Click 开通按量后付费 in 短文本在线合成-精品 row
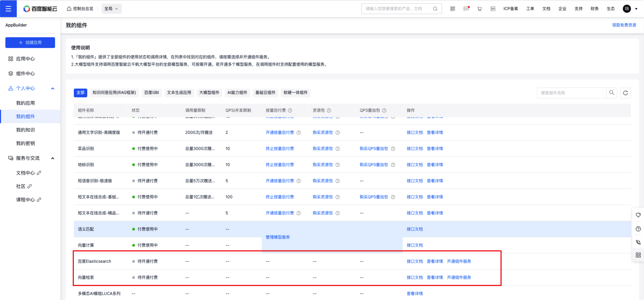 coord(280,213)
